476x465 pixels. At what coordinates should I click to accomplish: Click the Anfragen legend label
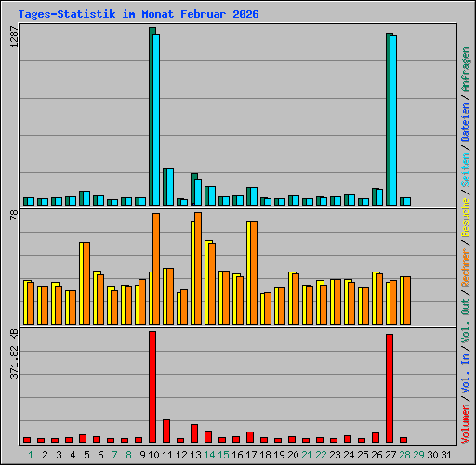466,70
